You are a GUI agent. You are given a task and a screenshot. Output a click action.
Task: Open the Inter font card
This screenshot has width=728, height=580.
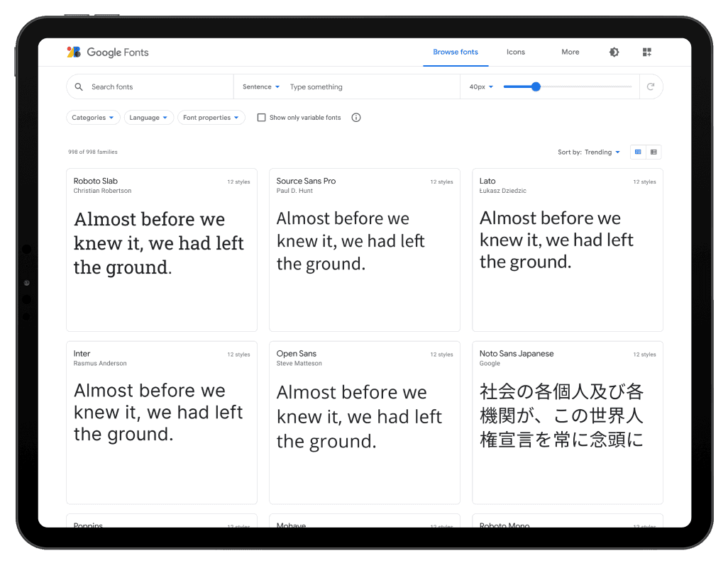coord(162,423)
